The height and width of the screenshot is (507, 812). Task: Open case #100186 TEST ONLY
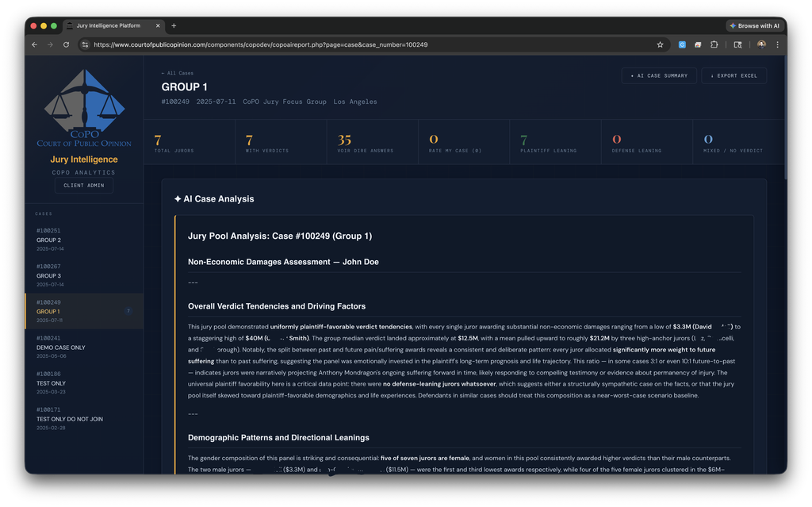[84, 382]
